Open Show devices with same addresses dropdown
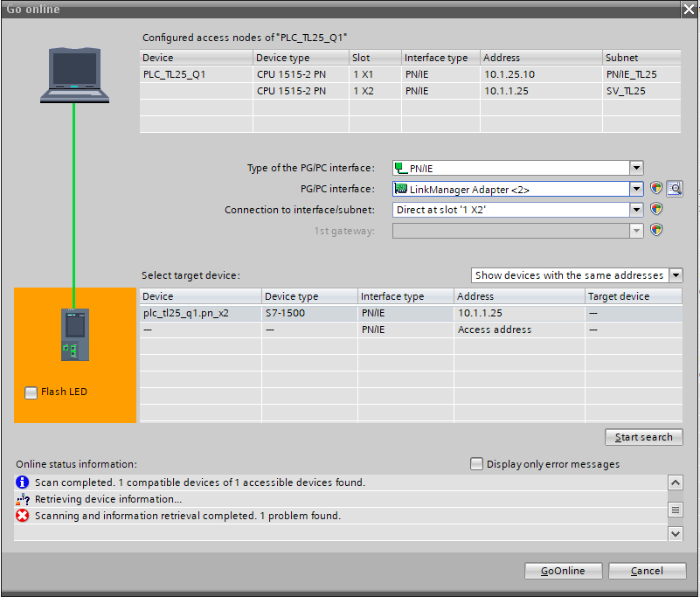 tap(676, 275)
